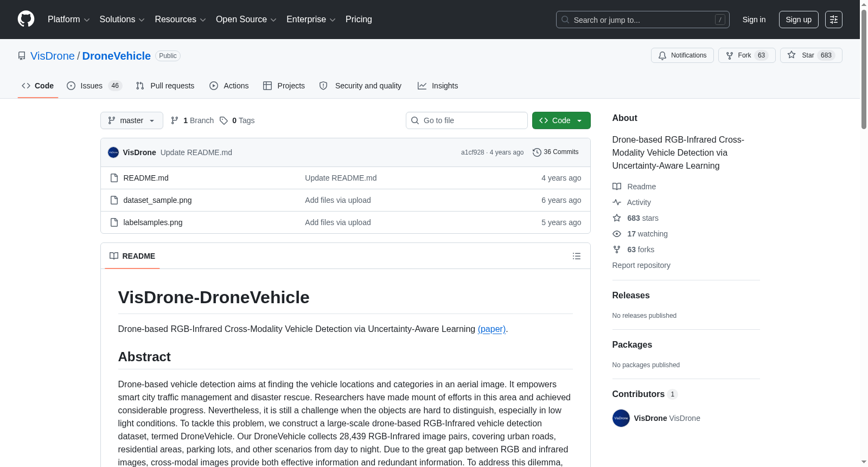Expand the Open Source menu
Viewport: 868px width, 467px height.
pos(246,20)
